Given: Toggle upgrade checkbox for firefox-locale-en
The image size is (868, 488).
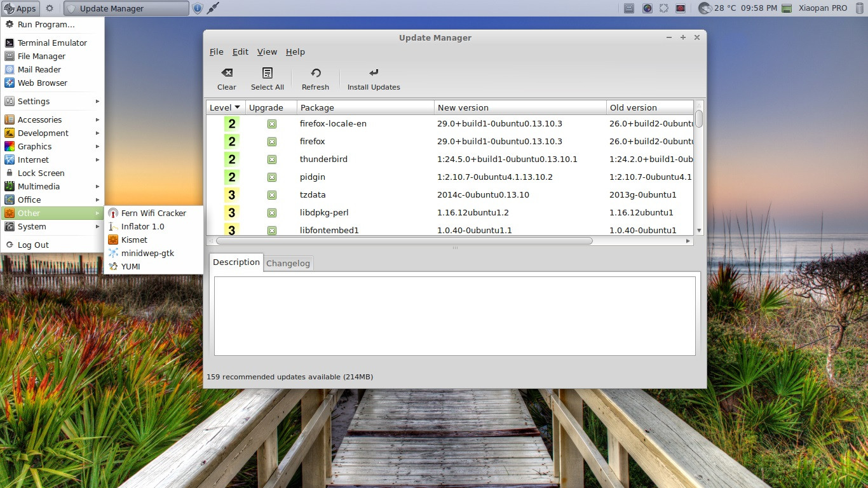Looking at the screenshot, I should (272, 124).
